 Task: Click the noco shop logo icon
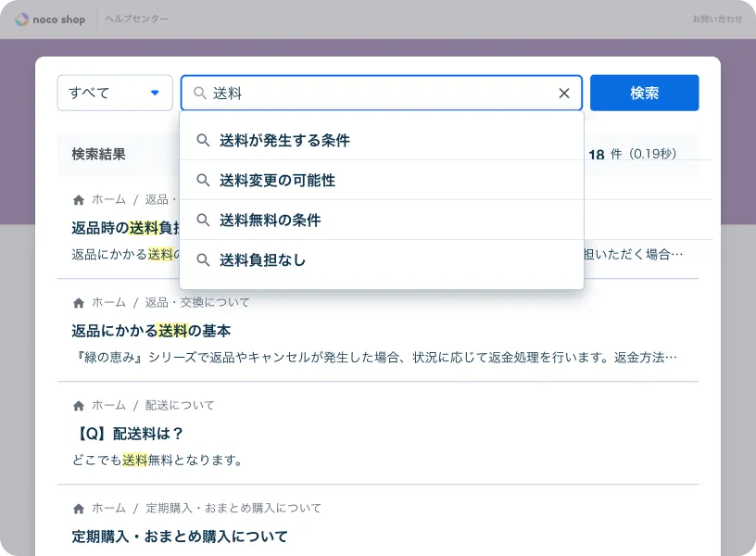(x=21, y=19)
